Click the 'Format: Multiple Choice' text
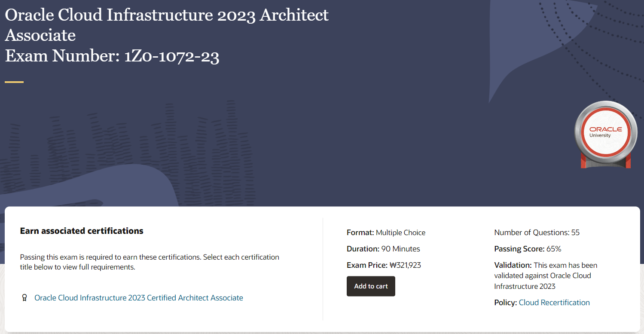 [x=386, y=233]
